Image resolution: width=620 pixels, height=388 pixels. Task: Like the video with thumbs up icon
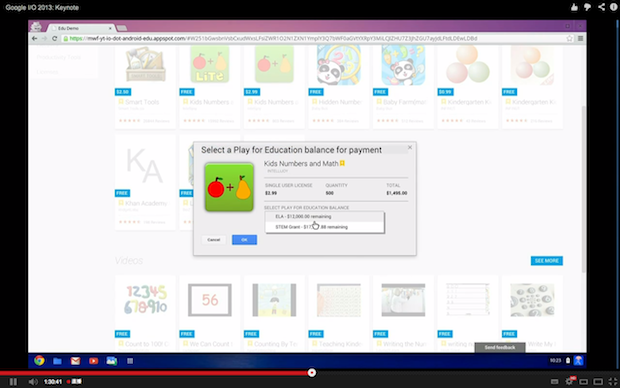(x=574, y=7)
